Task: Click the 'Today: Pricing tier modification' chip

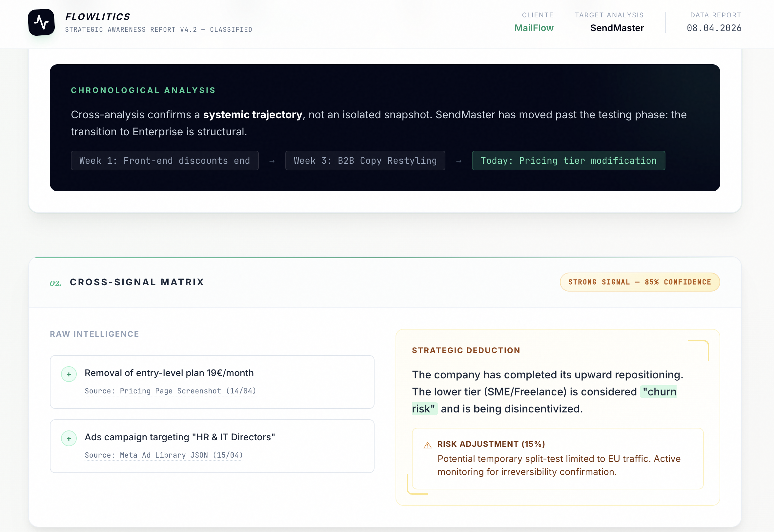Action: [568, 161]
